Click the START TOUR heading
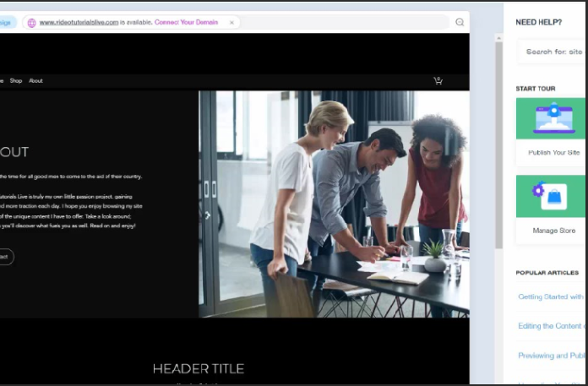Image resolution: width=588 pixels, height=386 pixels. [x=536, y=89]
